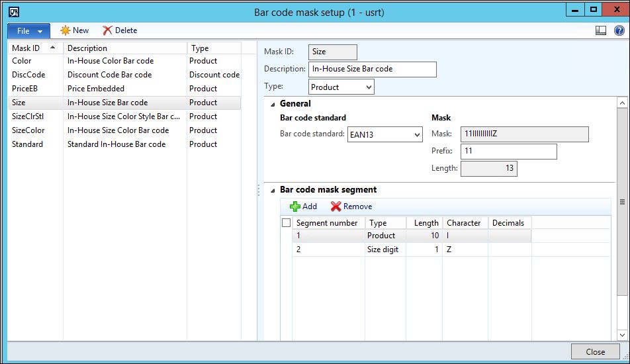Click the Character column header
Image resolution: width=630 pixels, height=364 pixels.
(x=465, y=223)
